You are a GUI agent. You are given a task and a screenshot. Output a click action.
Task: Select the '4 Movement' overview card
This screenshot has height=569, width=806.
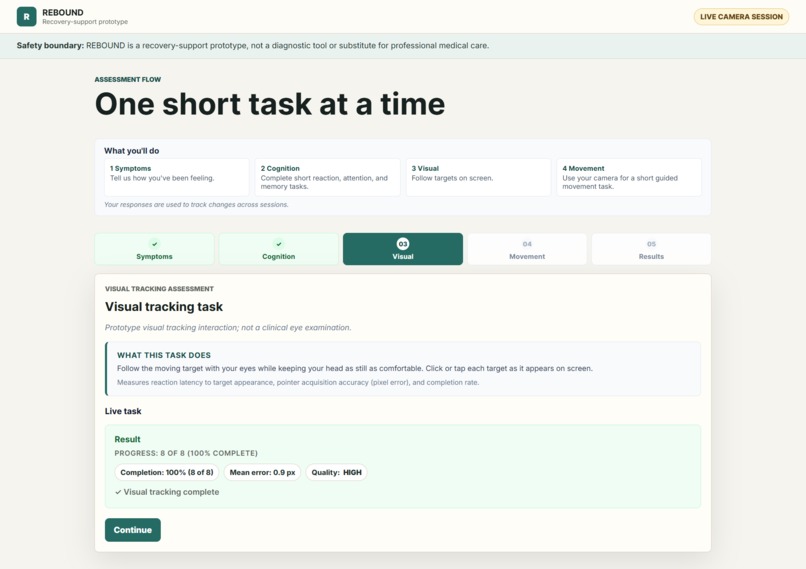(629, 177)
